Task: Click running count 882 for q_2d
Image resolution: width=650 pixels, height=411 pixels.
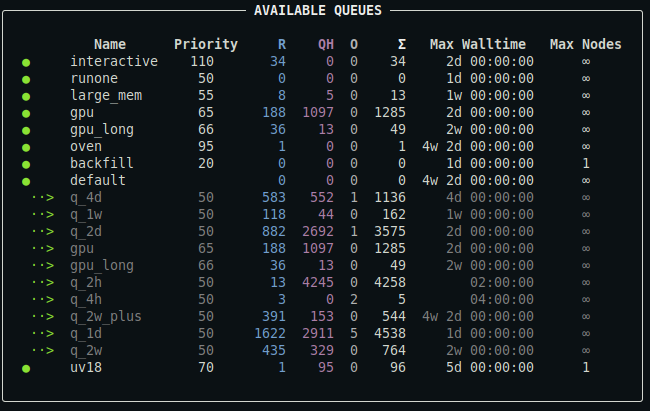Action: coord(274,231)
